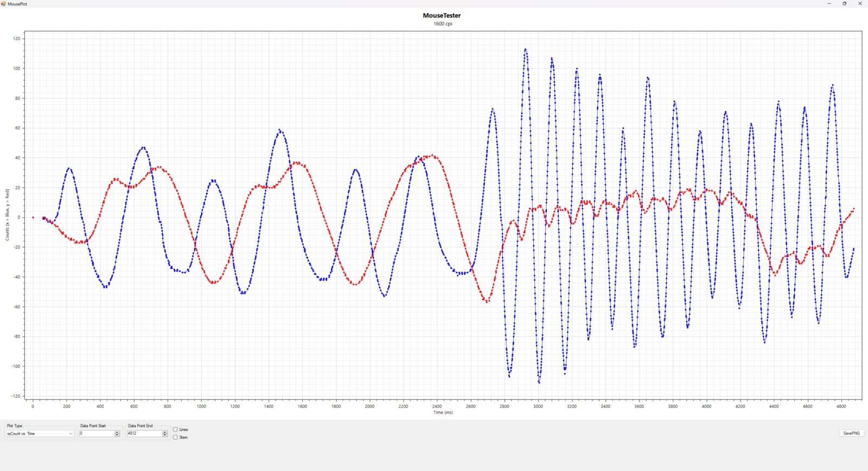Click the lowest red trough near 2700 ms
The image size is (868, 471).
pyautogui.click(x=487, y=302)
